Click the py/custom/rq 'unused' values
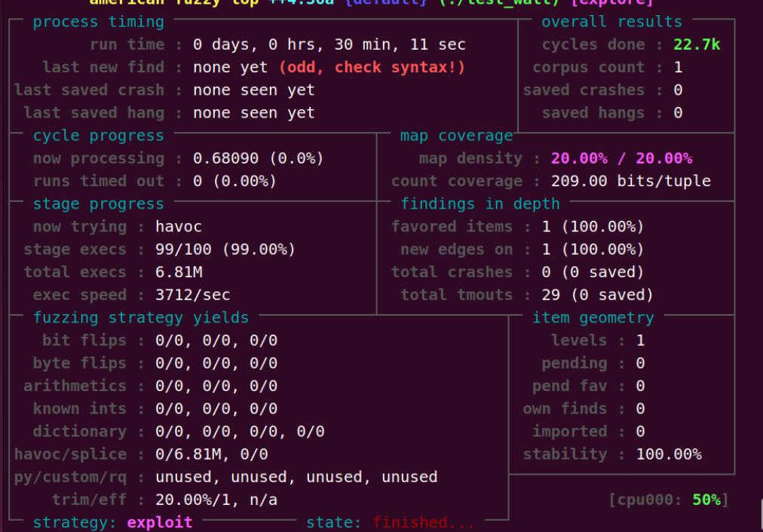The image size is (763, 532). 296,477
